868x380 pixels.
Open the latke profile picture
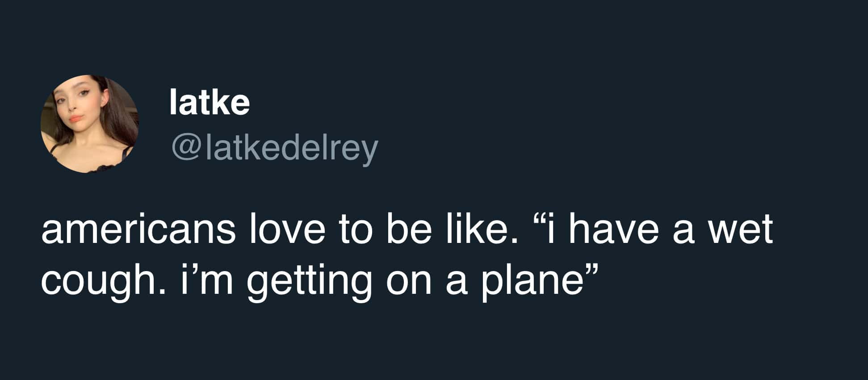tap(90, 124)
